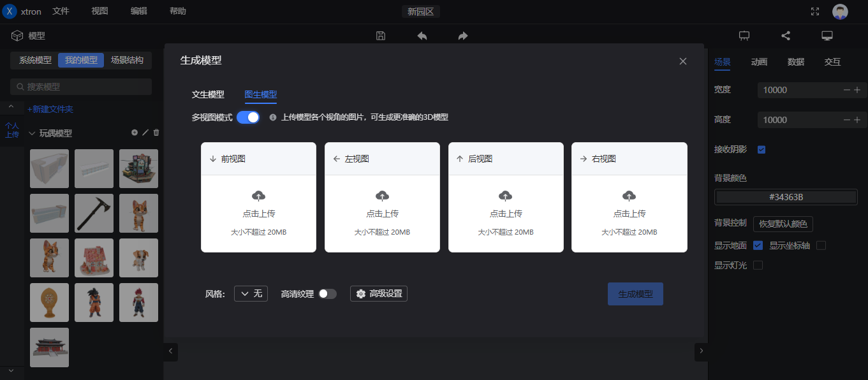This screenshot has width=868, height=380.
Task: Close the 生成模型 dialog
Action: (683, 61)
